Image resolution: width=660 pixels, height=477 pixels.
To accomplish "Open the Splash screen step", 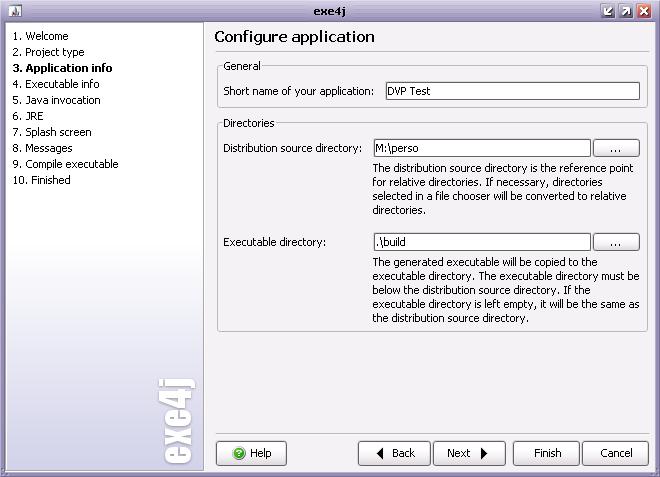I will point(52,132).
